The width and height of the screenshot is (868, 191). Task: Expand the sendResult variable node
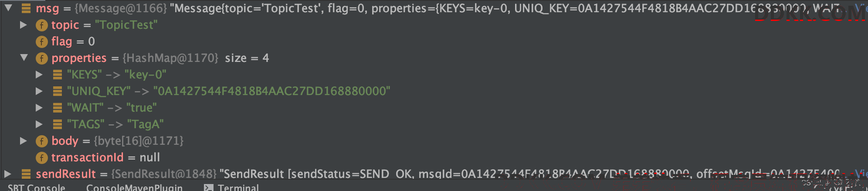[7, 174]
